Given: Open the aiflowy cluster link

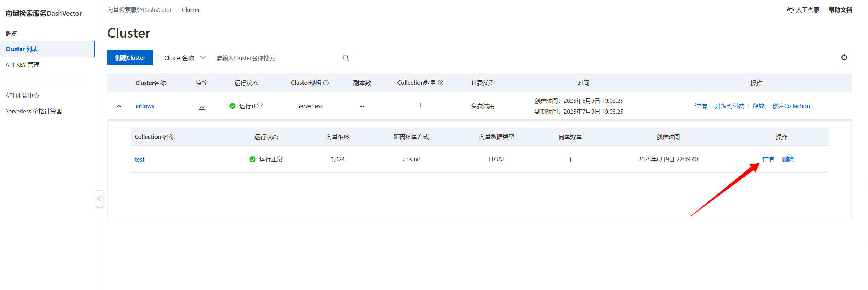Looking at the screenshot, I should pyautogui.click(x=145, y=106).
